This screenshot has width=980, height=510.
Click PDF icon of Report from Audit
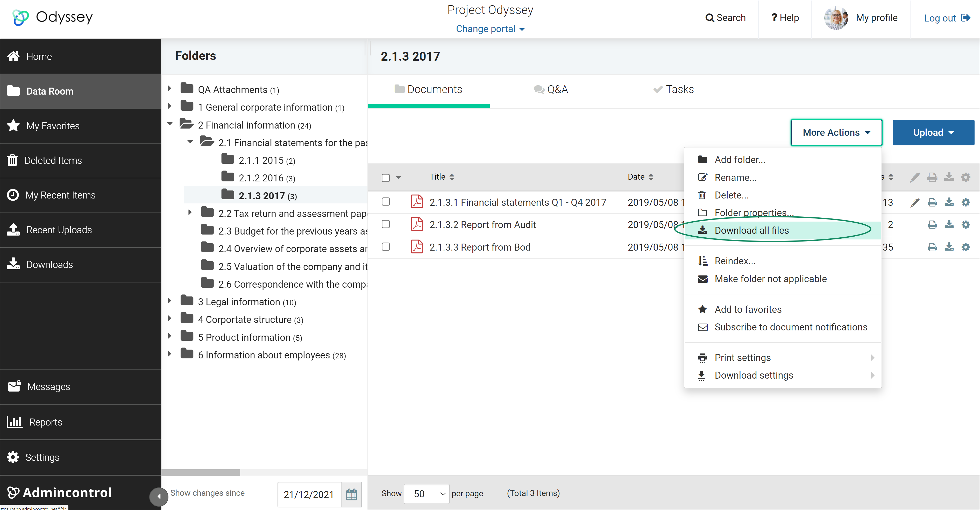[x=417, y=224]
